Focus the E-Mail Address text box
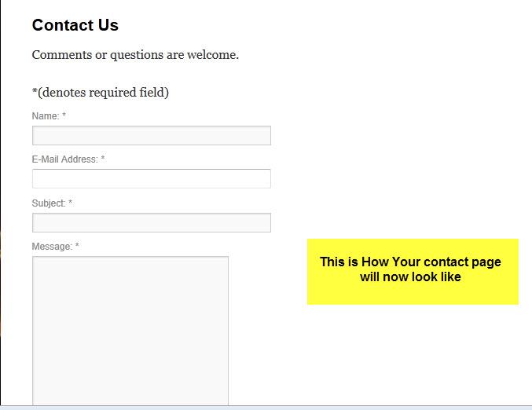The width and height of the screenshot is (532, 410). [151, 178]
